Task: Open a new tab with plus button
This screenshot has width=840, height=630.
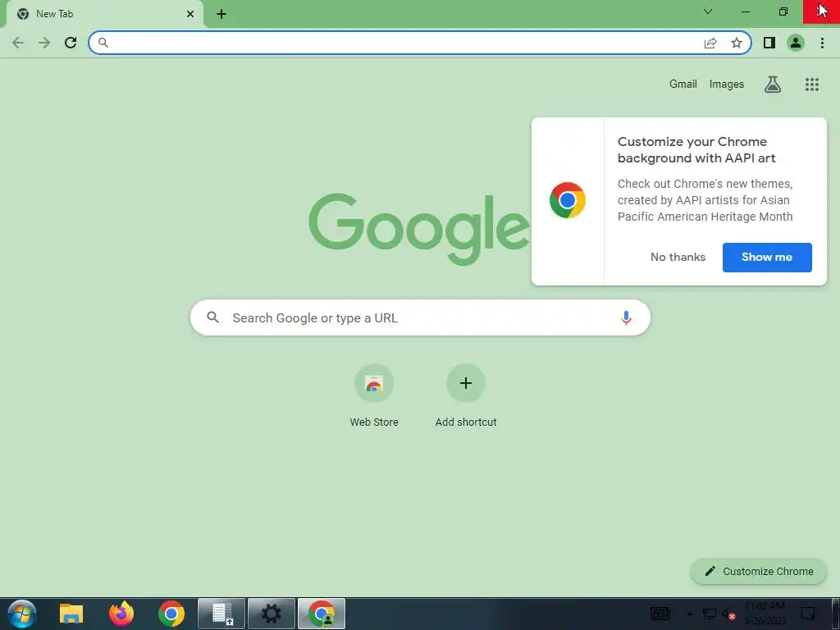Action: (221, 14)
